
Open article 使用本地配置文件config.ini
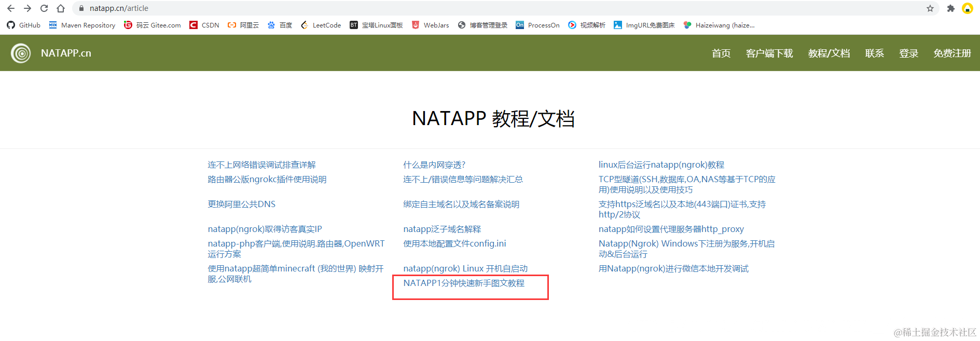(x=455, y=243)
